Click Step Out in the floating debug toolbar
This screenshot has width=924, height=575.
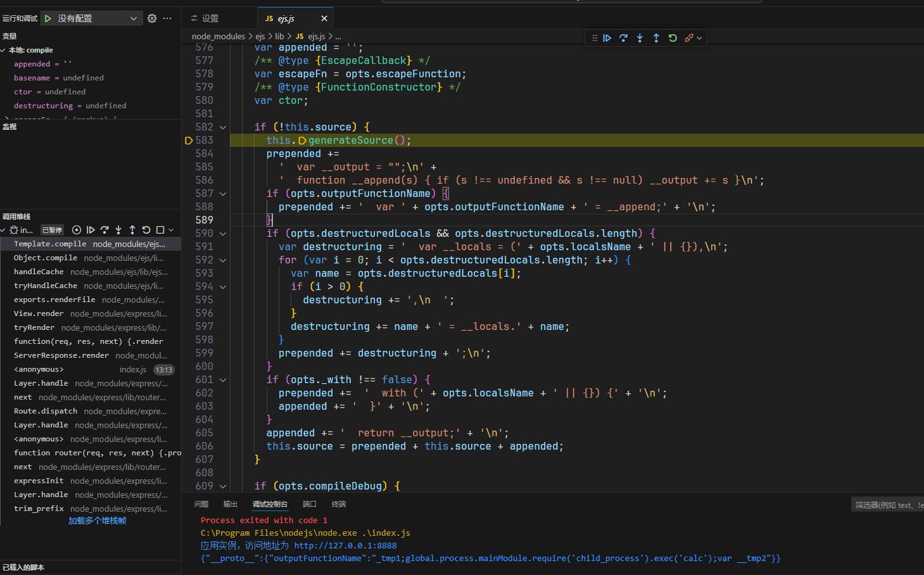(x=656, y=38)
